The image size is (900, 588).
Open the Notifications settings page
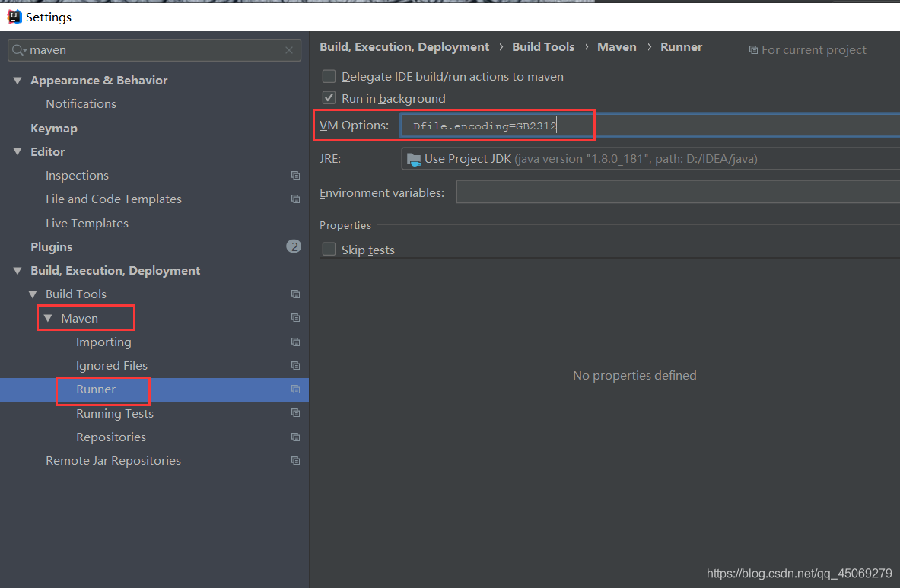pyautogui.click(x=81, y=104)
